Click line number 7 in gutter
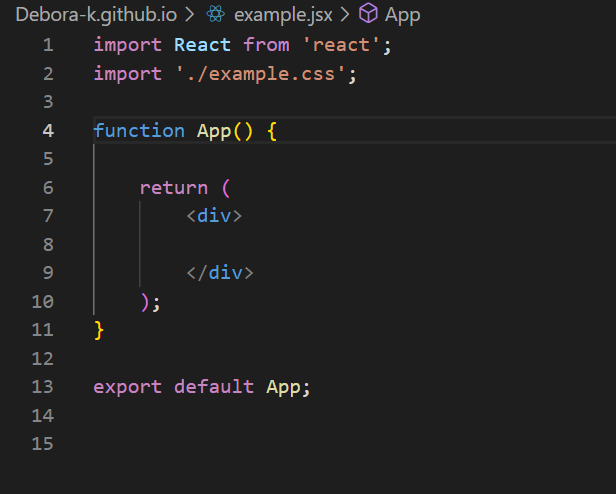Screen dimensions: 616x494 point(48,216)
